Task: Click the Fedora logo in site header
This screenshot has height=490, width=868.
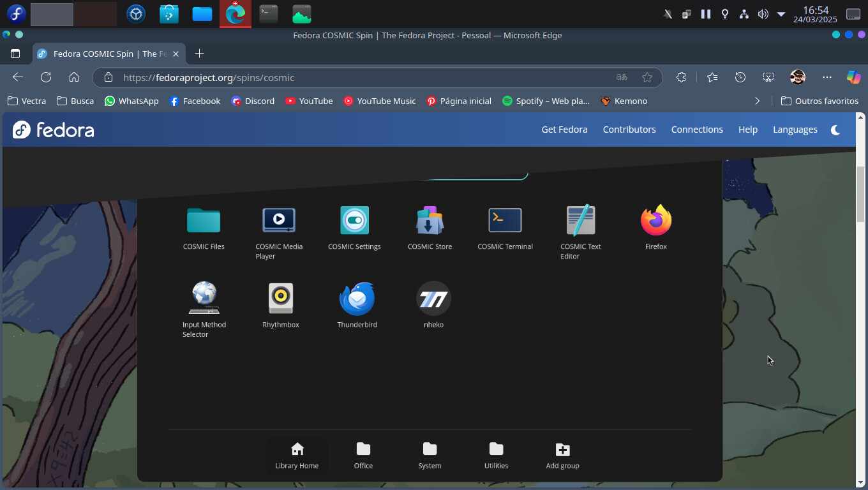Action: pos(54,130)
